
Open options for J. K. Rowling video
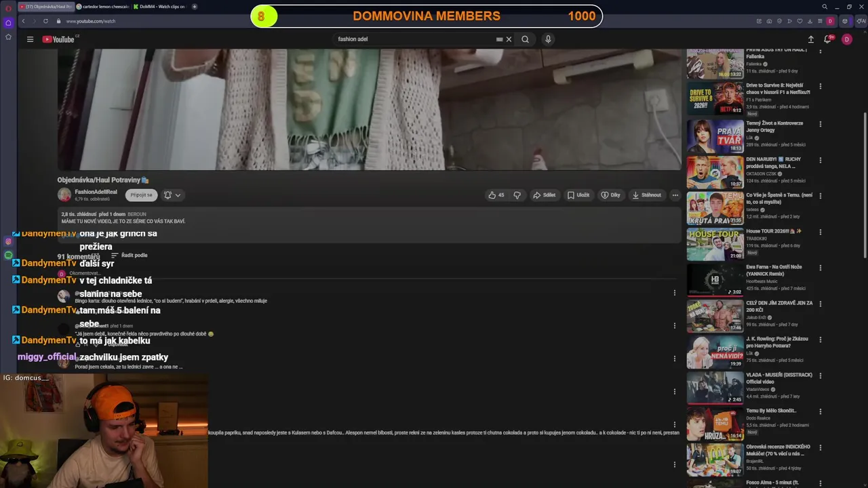(x=820, y=340)
